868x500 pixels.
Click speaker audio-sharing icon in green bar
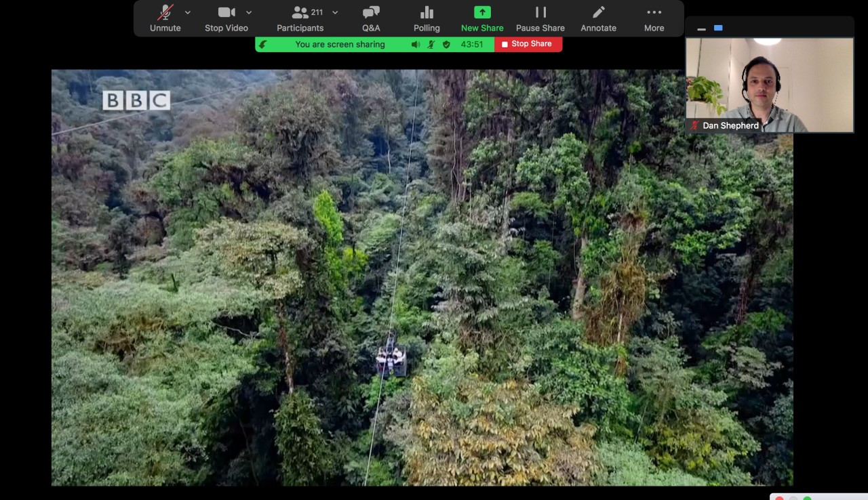click(416, 45)
